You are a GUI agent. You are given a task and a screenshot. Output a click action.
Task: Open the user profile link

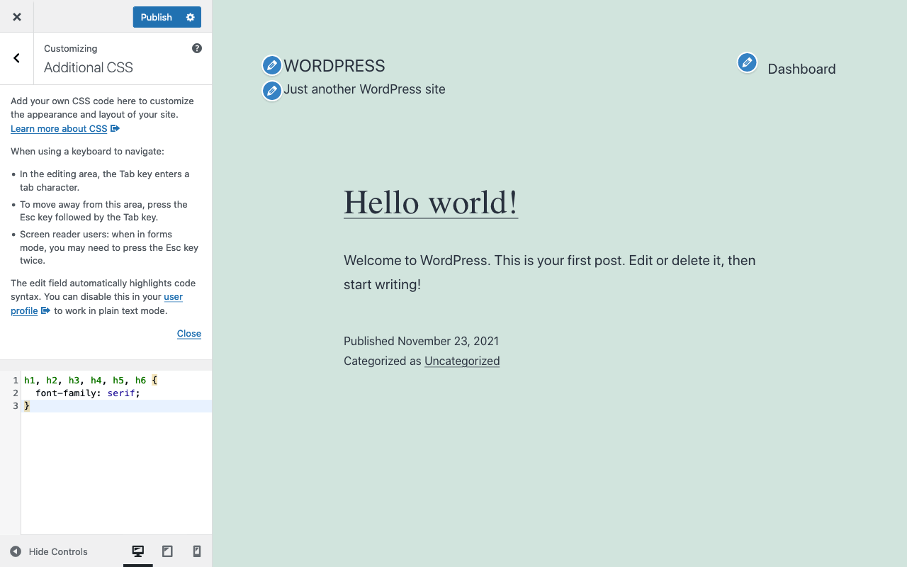(x=97, y=303)
